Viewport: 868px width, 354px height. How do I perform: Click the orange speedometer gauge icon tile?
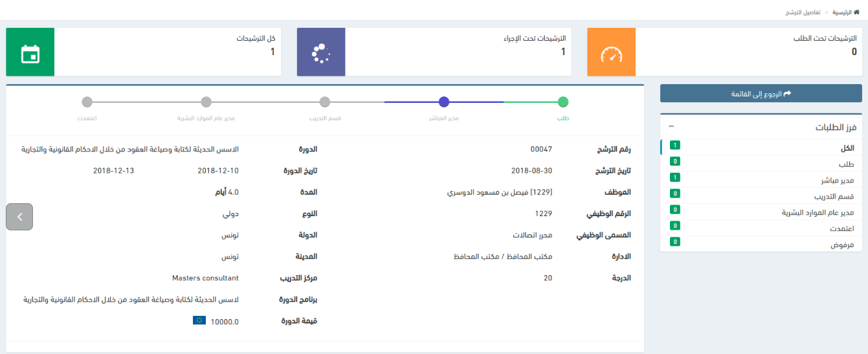pos(611,52)
